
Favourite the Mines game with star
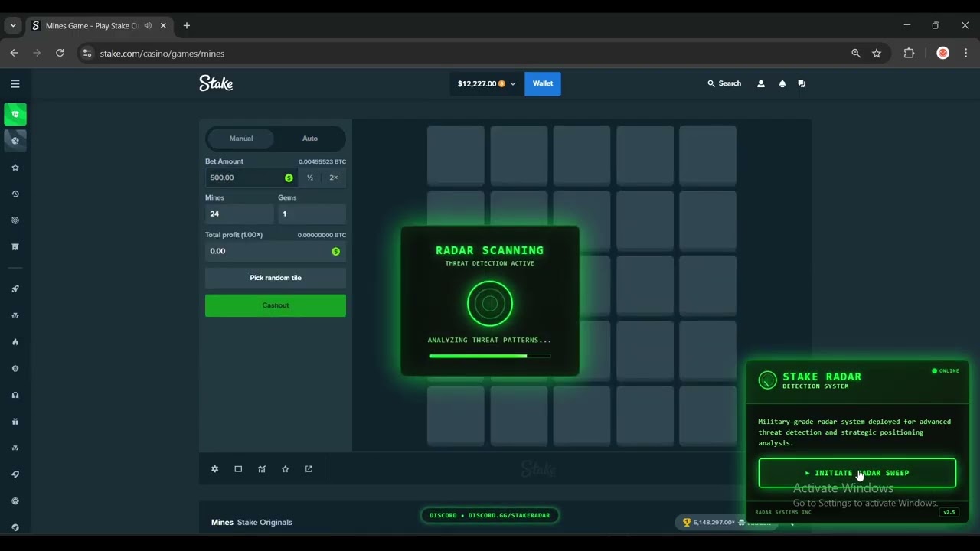pos(286,469)
